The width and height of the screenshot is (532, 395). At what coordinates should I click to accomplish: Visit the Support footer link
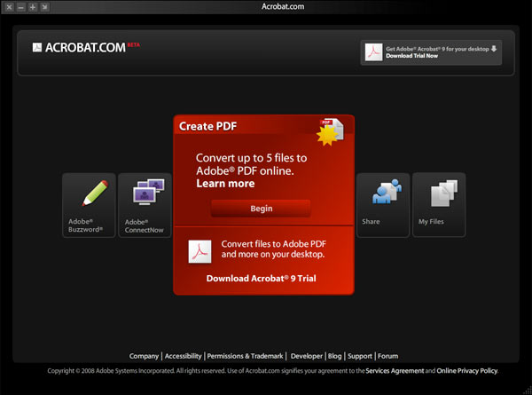point(359,356)
